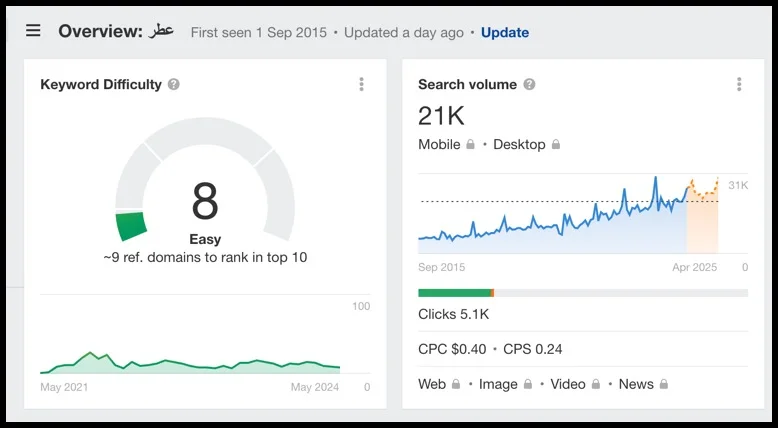Click the lock icon beside Desktop
This screenshot has height=428, width=778.
556,145
